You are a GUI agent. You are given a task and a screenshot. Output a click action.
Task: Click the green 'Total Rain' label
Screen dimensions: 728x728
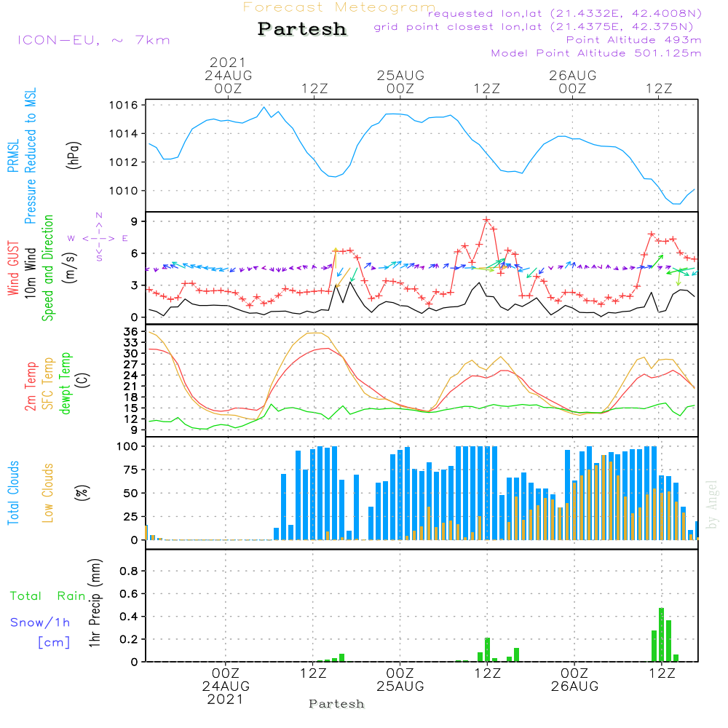pyautogui.click(x=48, y=596)
